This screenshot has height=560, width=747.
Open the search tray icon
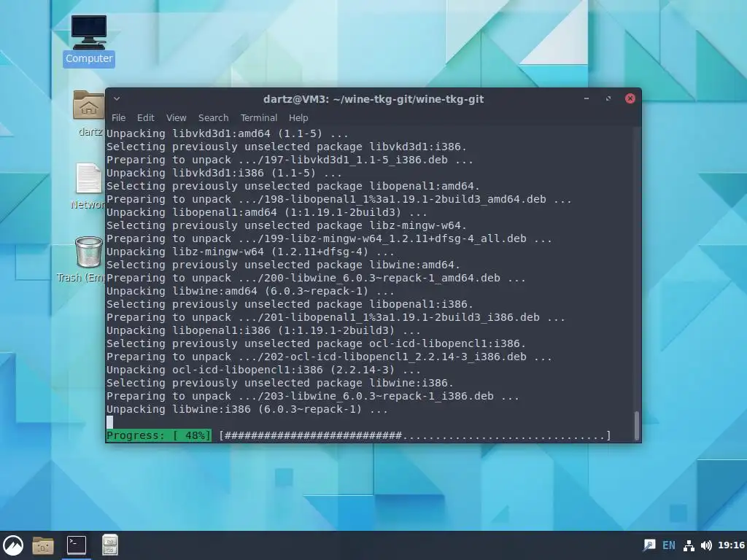tap(649, 545)
